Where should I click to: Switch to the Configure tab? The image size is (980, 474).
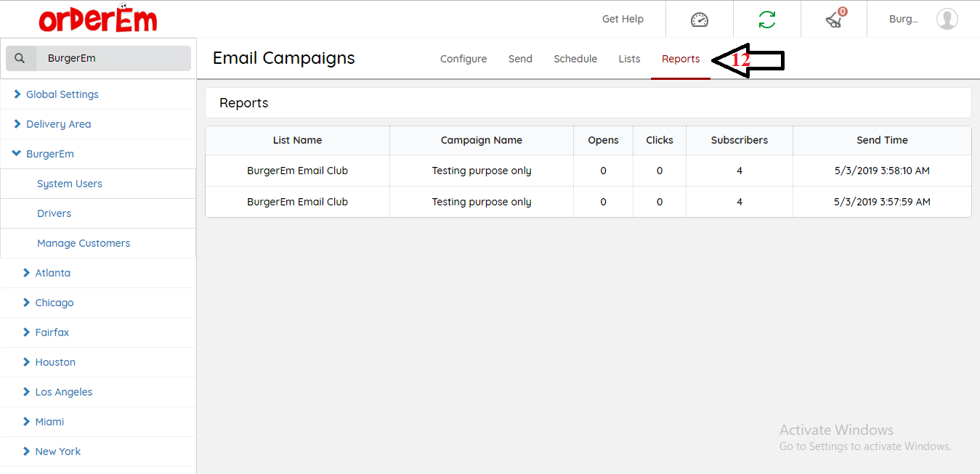click(463, 59)
